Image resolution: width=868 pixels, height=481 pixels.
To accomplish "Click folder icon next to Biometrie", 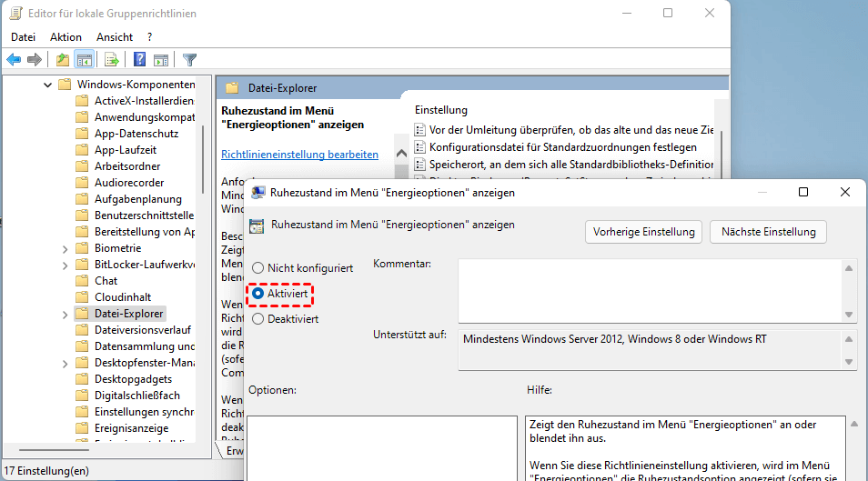I will 82,248.
